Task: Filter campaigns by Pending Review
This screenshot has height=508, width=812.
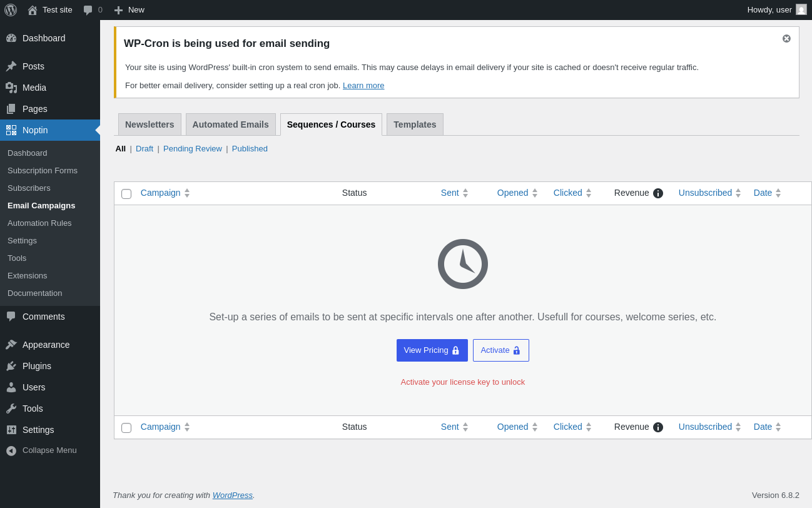Action: click(193, 148)
